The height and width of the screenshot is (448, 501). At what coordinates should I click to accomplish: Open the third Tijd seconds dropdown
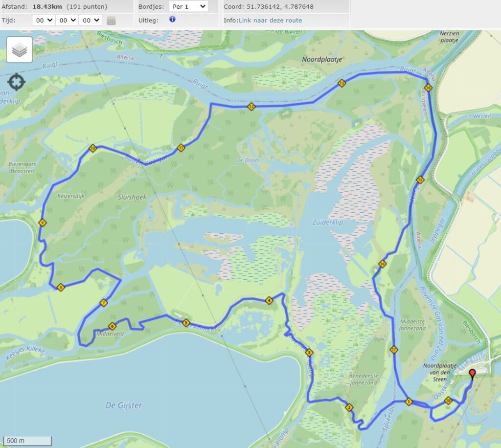point(90,20)
